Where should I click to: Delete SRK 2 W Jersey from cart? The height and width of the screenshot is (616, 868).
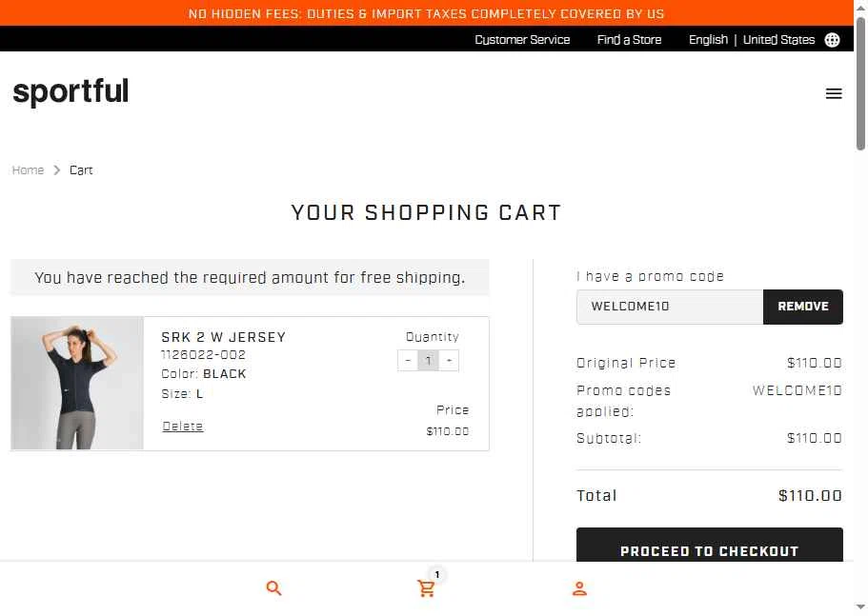[x=183, y=427]
